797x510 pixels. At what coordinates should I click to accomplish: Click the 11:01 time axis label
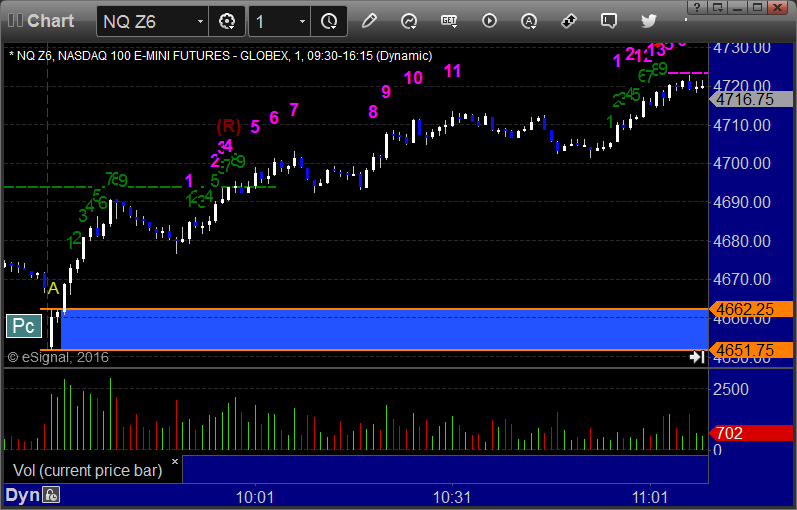(650, 497)
